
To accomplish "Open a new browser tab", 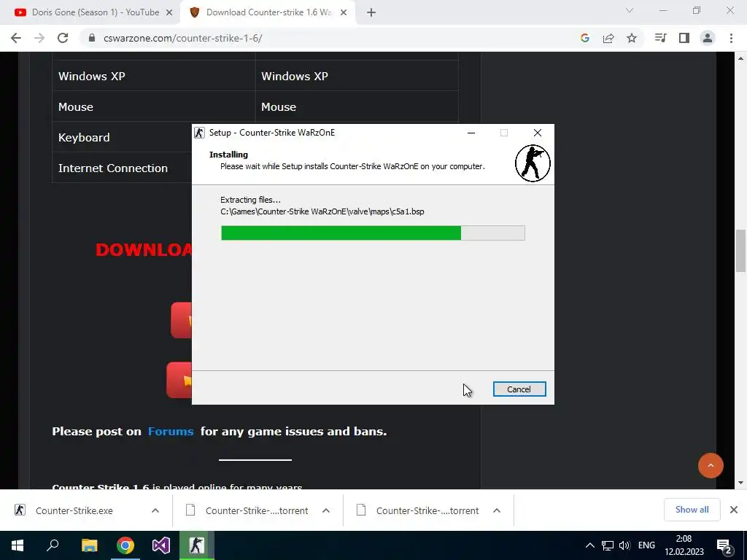I will click(x=371, y=13).
